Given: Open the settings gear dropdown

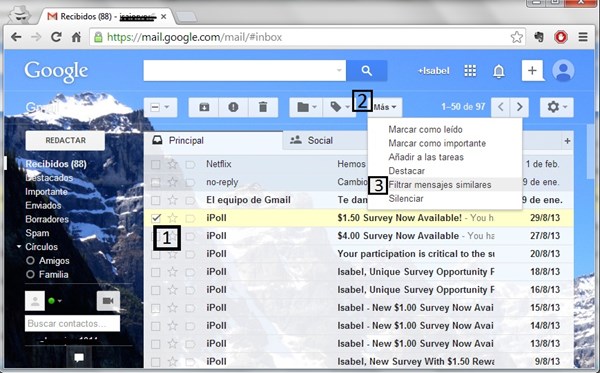Looking at the screenshot, I should pyautogui.click(x=556, y=107).
